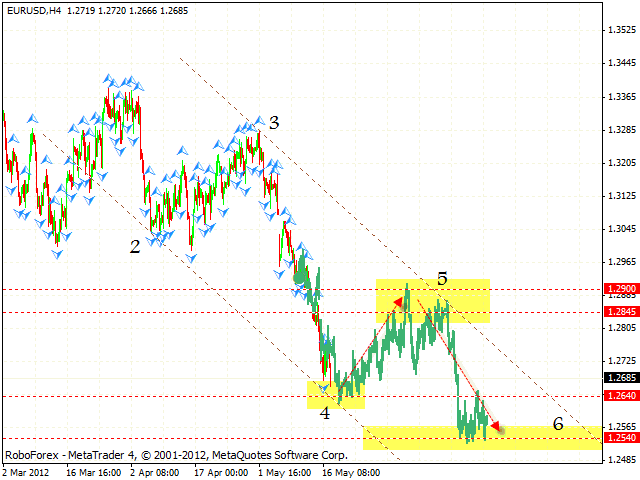Click the black 1.2685 current price tag
The height and width of the screenshot is (480, 640).
[621, 378]
